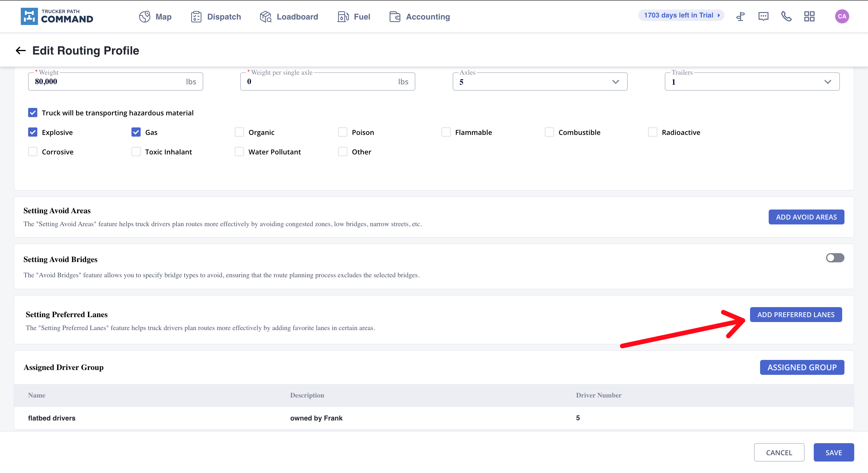Open the CA user avatar menu
The width and height of the screenshot is (868, 473).
841,17
